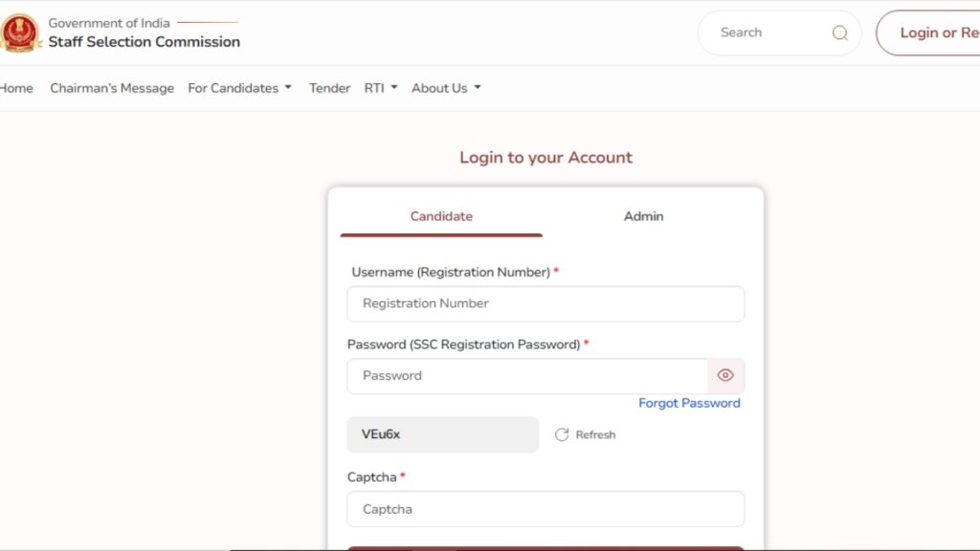This screenshot has height=551, width=980.
Task: Open the RTI dropdown menu
Action: pos(380,88)
